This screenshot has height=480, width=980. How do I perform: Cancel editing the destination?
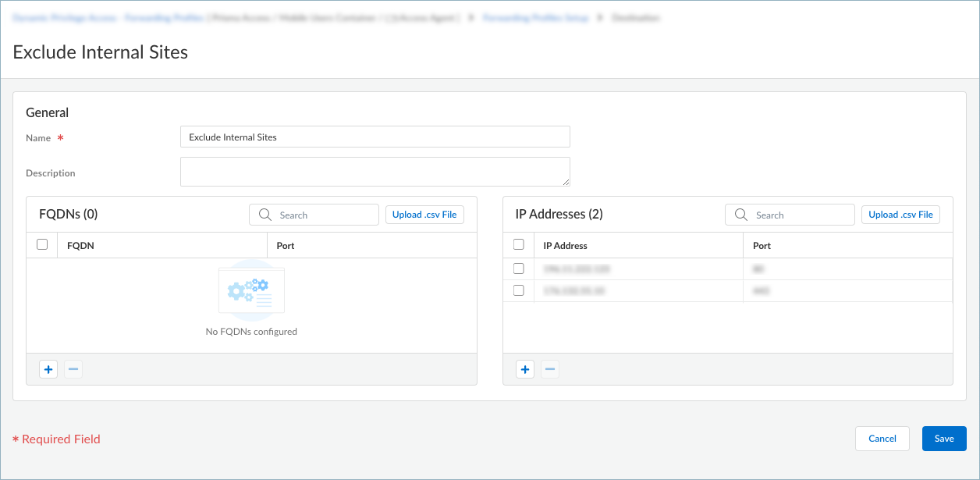click(x=882, y=439)
